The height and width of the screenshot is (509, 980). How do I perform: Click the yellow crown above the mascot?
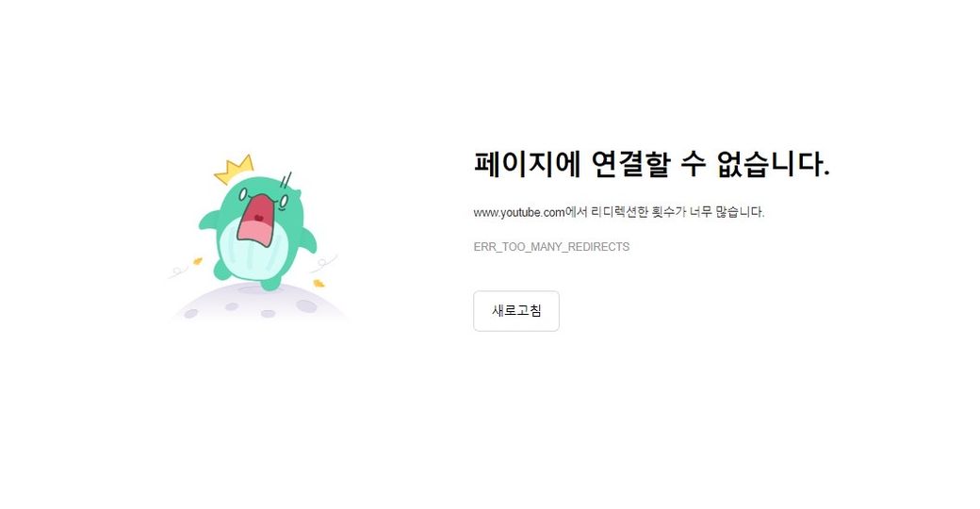click(x=235, y=170)
